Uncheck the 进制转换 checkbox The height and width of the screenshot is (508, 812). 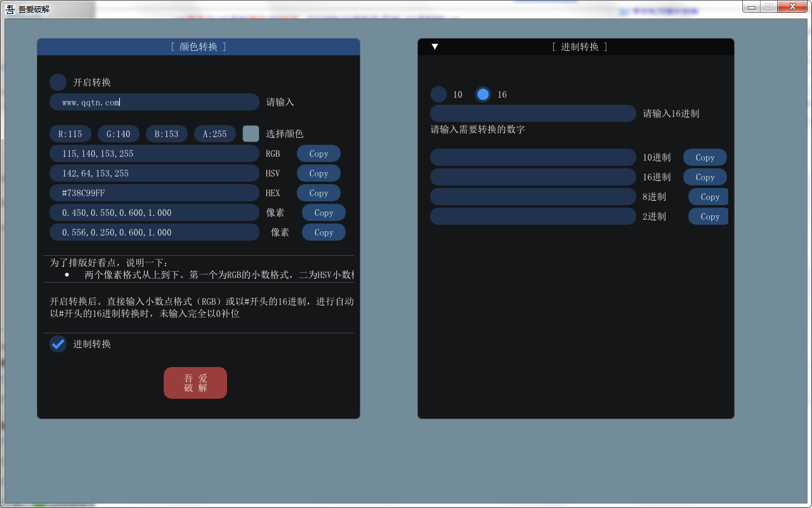coord(58,344)
